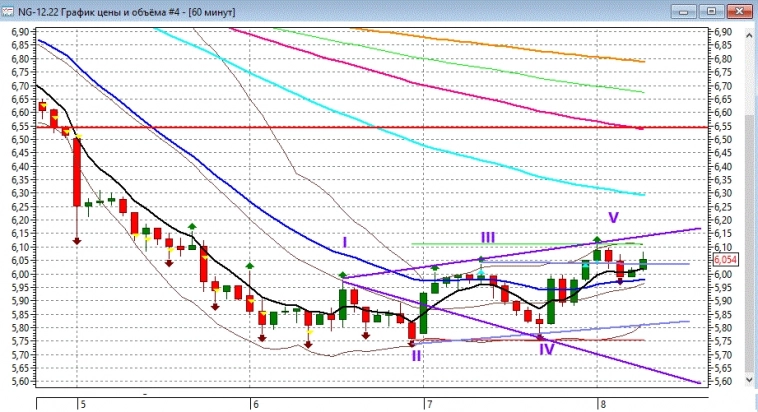
Task: Click date label 5 on the time axis
Action: (x=82, y=404)
